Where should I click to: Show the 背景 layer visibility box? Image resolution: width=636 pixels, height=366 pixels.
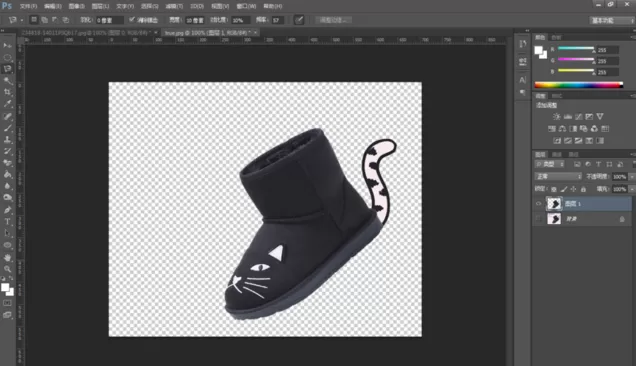[539, 219]
